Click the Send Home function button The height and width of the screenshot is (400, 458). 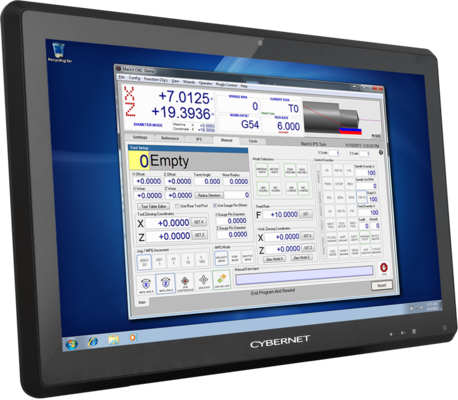355,252
